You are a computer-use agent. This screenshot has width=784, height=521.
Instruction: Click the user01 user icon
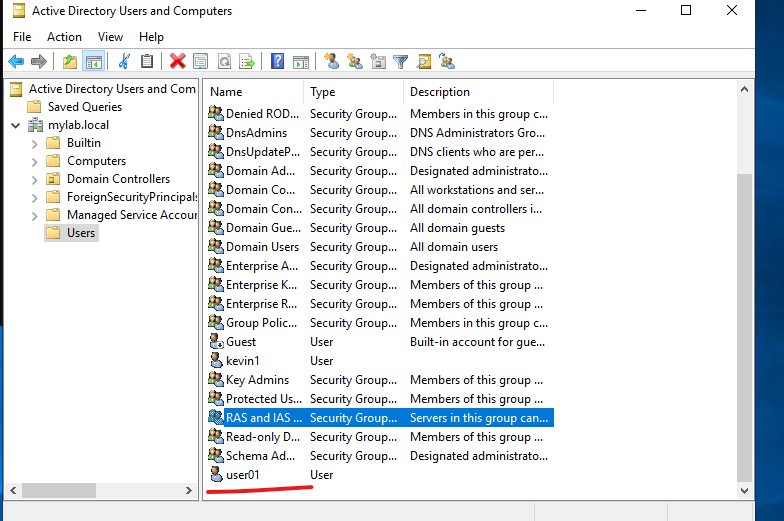pos(216,474)
